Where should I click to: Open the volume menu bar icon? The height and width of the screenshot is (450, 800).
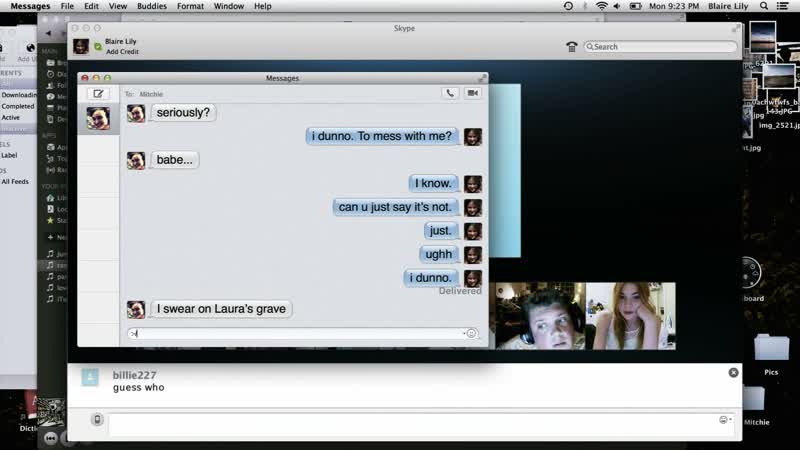(617, 6)
